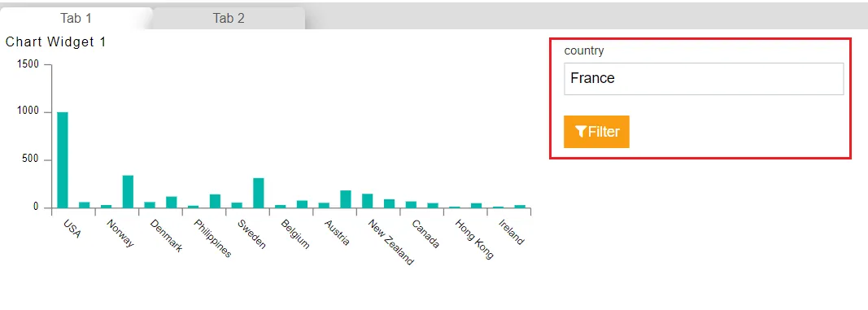Screen dimensions: 868x310
Task: Click the country field label
Action: pos(584,50)
